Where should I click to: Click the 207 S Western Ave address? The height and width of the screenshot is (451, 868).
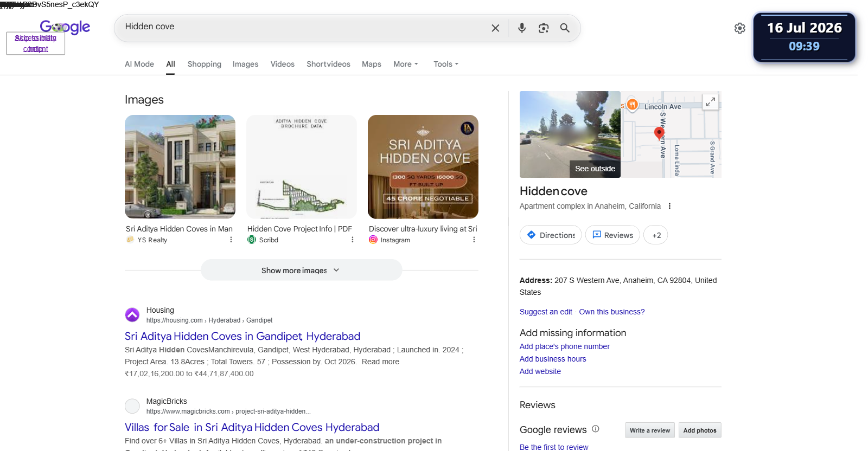click(x=618, y=286)
